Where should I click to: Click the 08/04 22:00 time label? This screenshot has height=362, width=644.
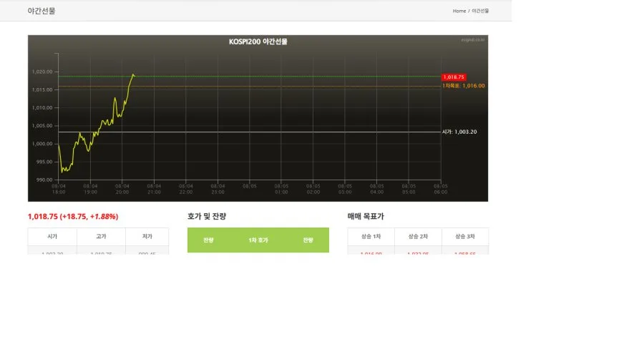(185, 189)
